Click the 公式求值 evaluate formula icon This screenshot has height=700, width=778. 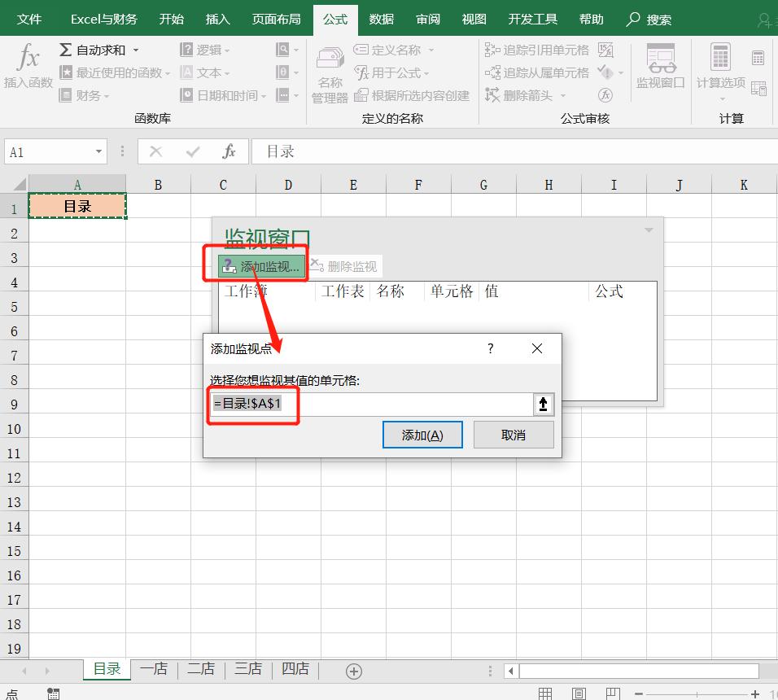click(x=607, y=94)
